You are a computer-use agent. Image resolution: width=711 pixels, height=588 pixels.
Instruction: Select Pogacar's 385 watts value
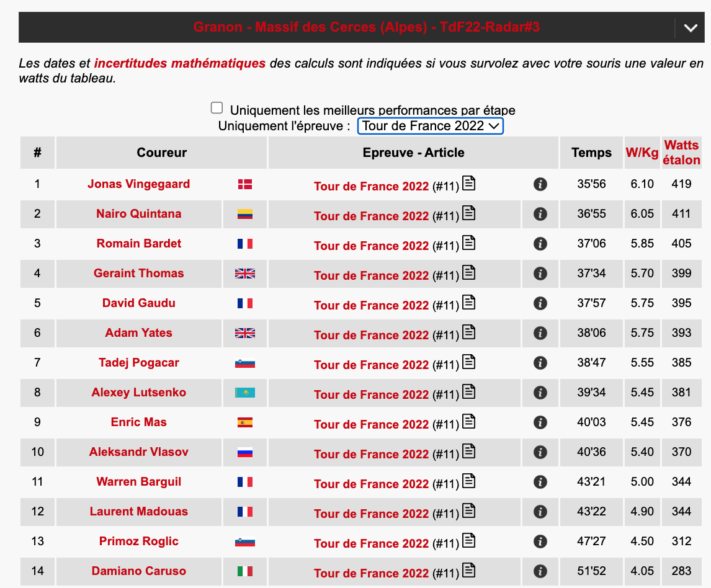click(x=681, y=362)
